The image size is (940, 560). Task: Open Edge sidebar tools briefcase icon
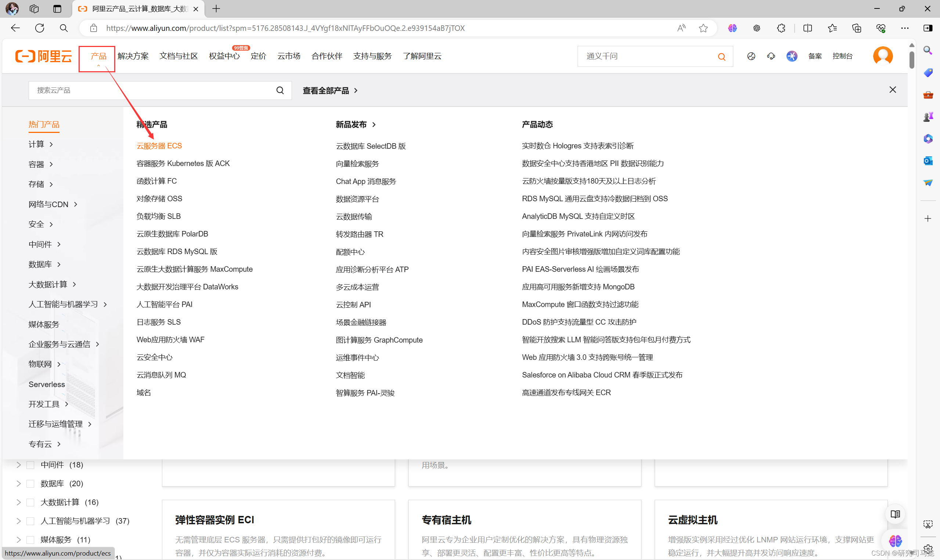click(928, 94)
